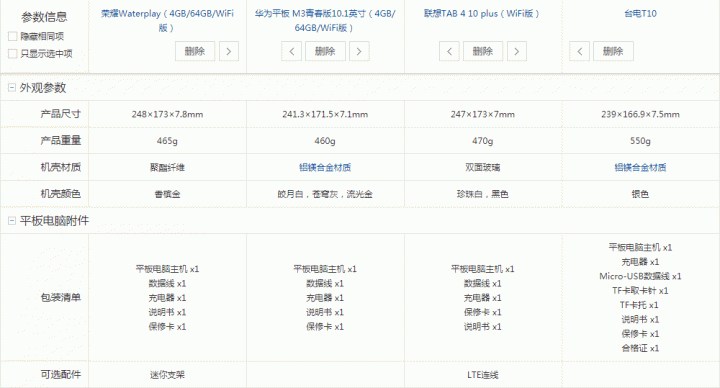Click the 皎月白，苍穹灰，流光金 color cell
The width and height of the screenshot is (720, 388).
(325, 194)
